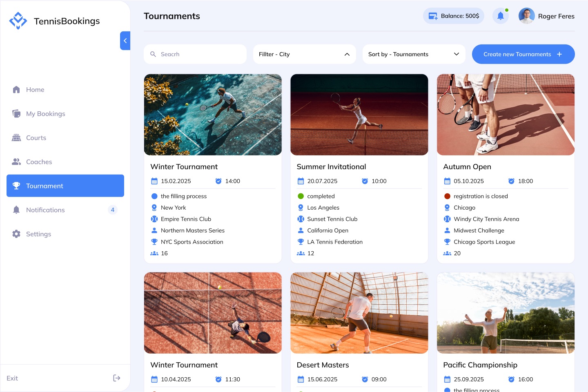Image resolution: width=588 pixels, height=392 pixels.
Task: Click clock icon beside 14:00
Action: 218,181
